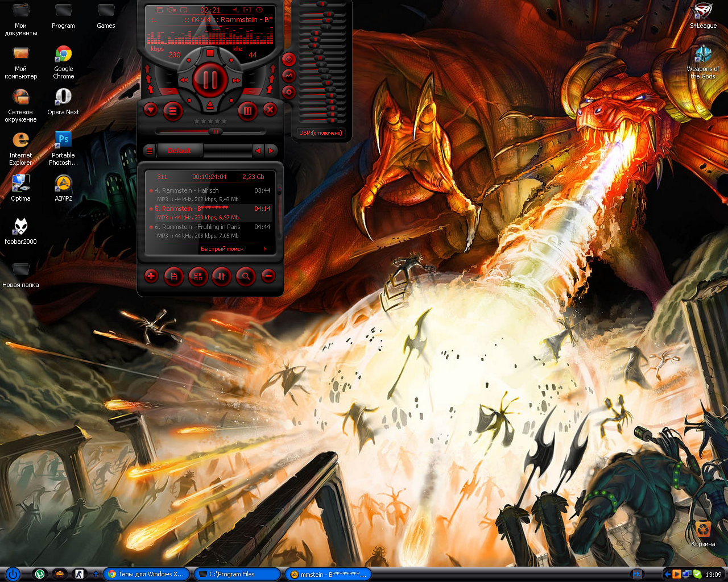The height and width of the screenshot is (582, 728).
Task: Open settings with the gear button
Action: point(288,92)
